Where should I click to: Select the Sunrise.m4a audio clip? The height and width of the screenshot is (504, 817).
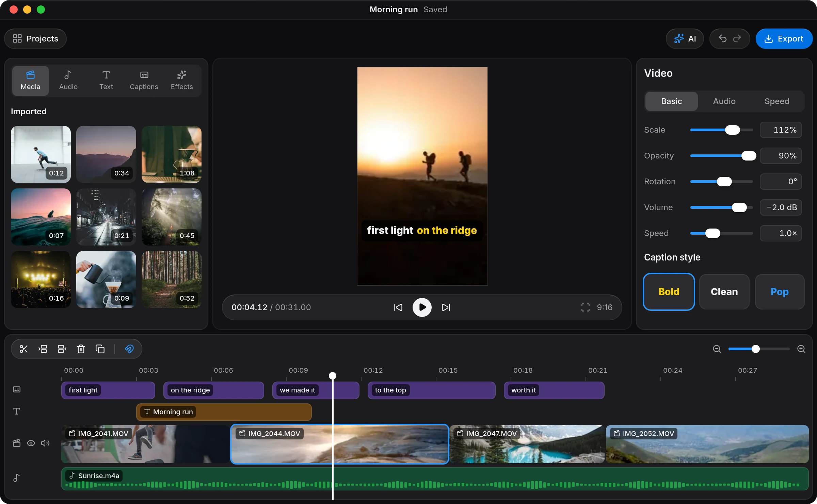point(435,479)
